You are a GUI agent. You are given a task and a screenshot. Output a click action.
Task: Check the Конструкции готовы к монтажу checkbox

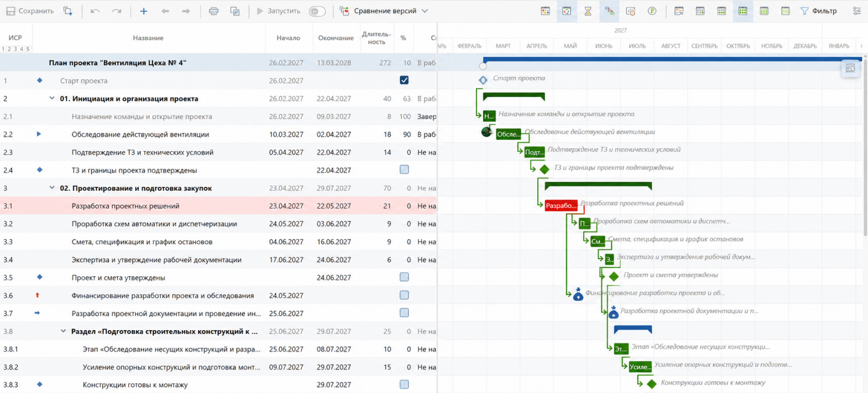[x=405, y=385]
